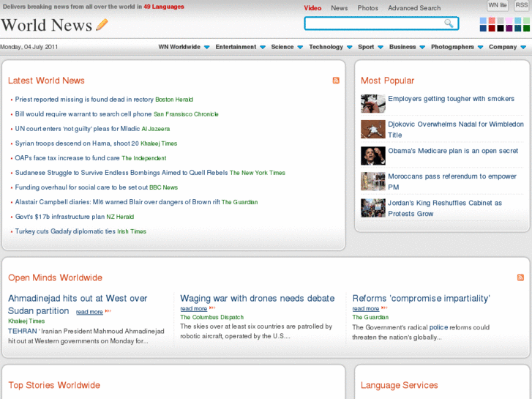Screen dimensions: 532x399
Task: Pick the salmon red color swatch
Action: 492,21
